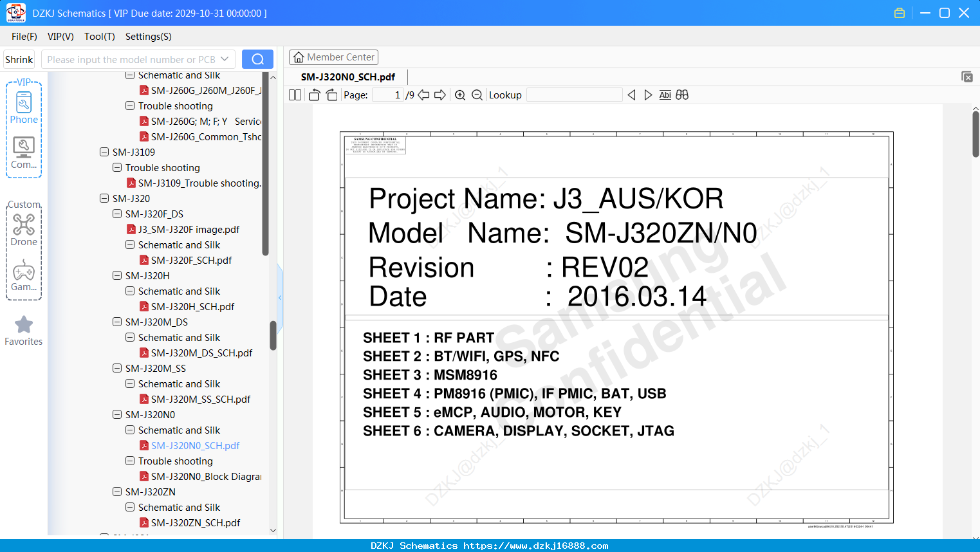The image size is (980, 552).
Task: Toggle the Abi match option
Action: (x=665, y=95)
